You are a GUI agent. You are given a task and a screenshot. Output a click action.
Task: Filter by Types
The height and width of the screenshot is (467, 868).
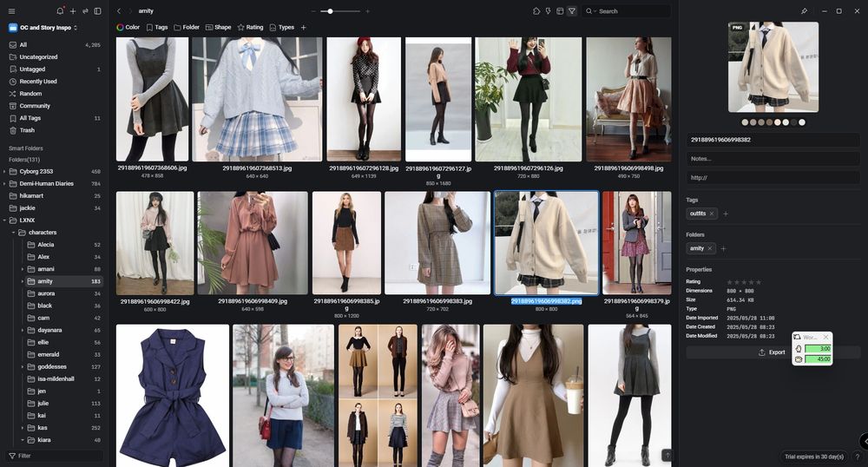[282, 27]
